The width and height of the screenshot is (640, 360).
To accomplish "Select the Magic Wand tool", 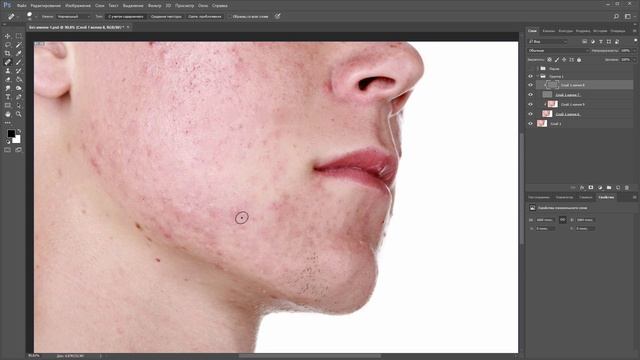I will click(x=18, y=44).
